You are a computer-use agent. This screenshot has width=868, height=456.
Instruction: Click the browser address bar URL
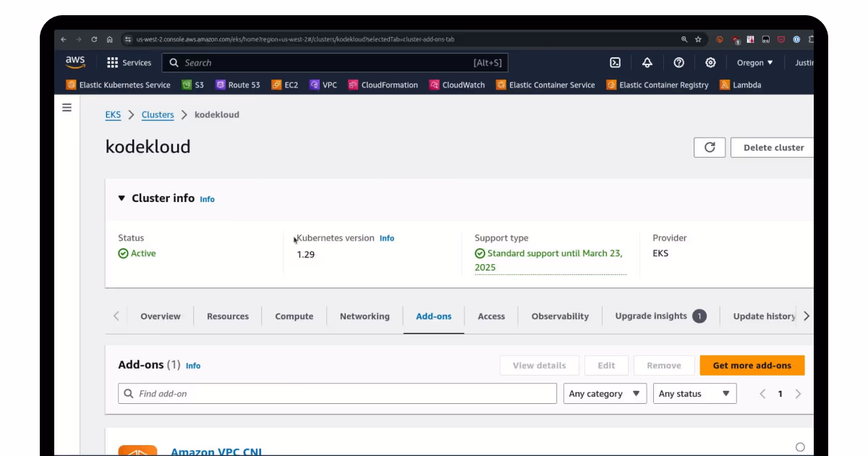pyautogui.click(x=295, y=40)
